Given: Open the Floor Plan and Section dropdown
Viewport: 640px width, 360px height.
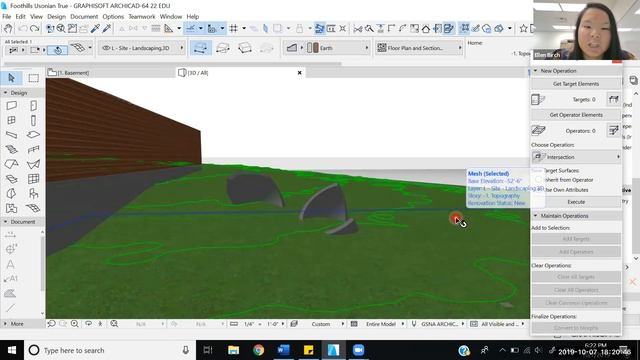Looking at the screenshot, I should pyautogui.click(x=419, y=48).
